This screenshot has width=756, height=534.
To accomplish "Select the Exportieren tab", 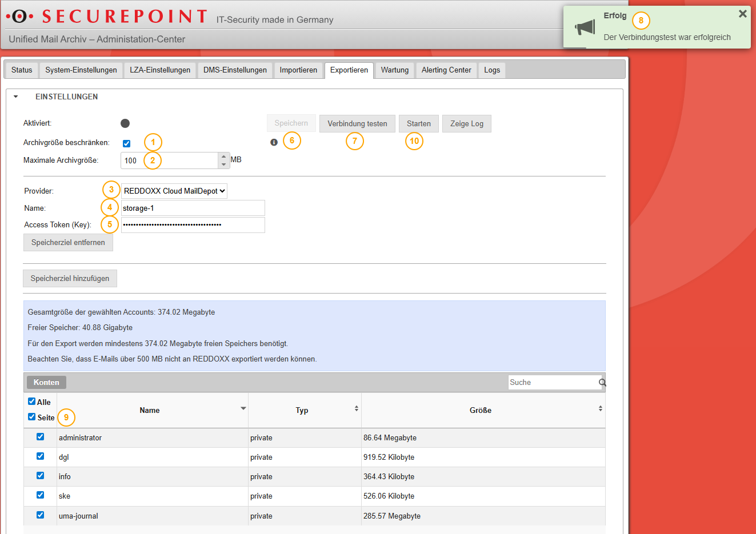I will [x=349, y=70].
